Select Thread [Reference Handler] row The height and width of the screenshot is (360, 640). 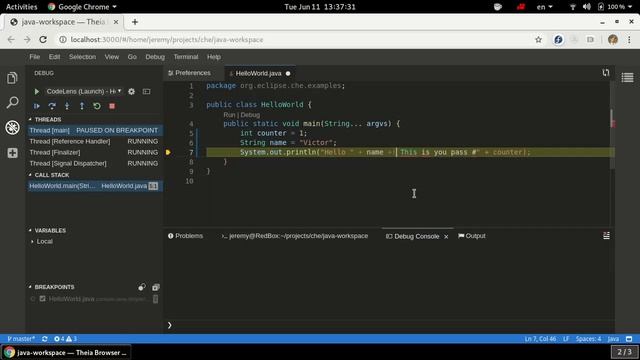[94, 141]
